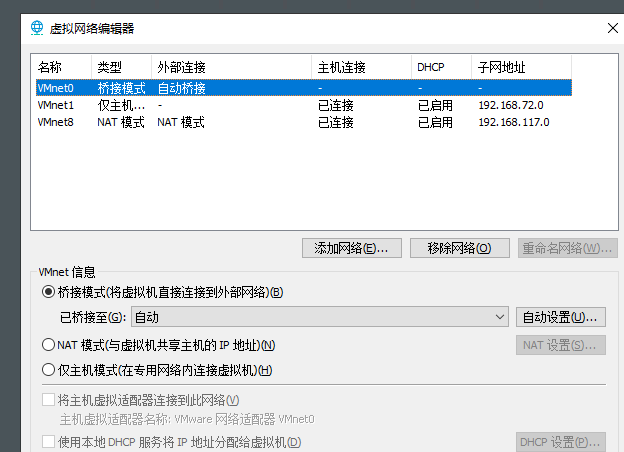Click the 子网地址 column header
Screen dimensions: 624x452
point(521,67)
